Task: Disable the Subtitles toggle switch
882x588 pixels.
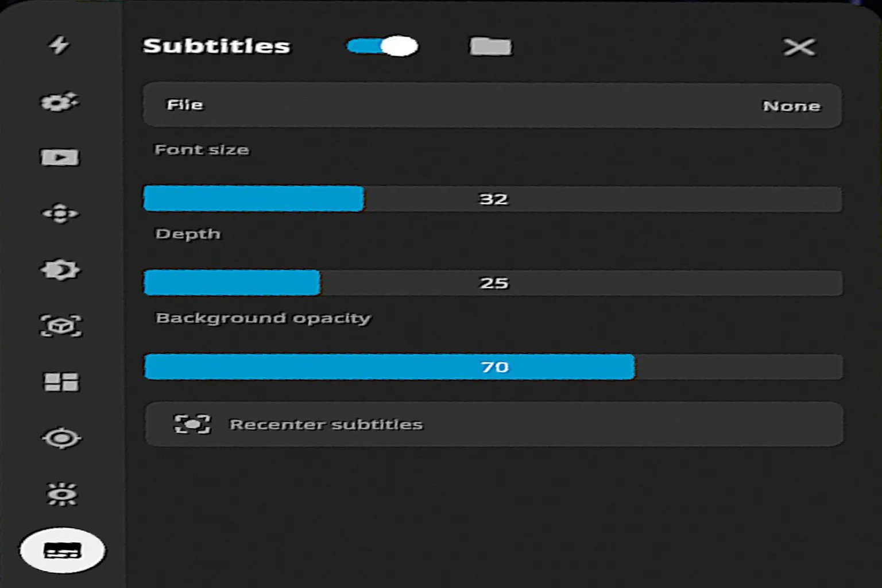Action: pos(382,46)
